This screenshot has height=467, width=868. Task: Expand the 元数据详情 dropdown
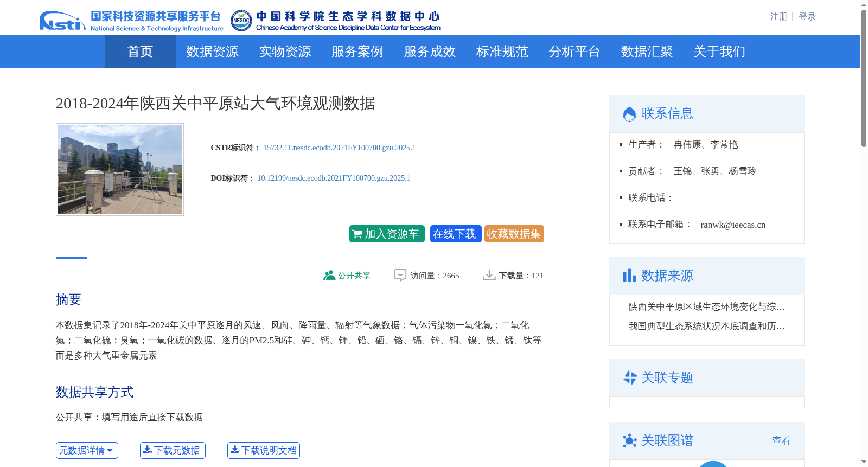87,451
